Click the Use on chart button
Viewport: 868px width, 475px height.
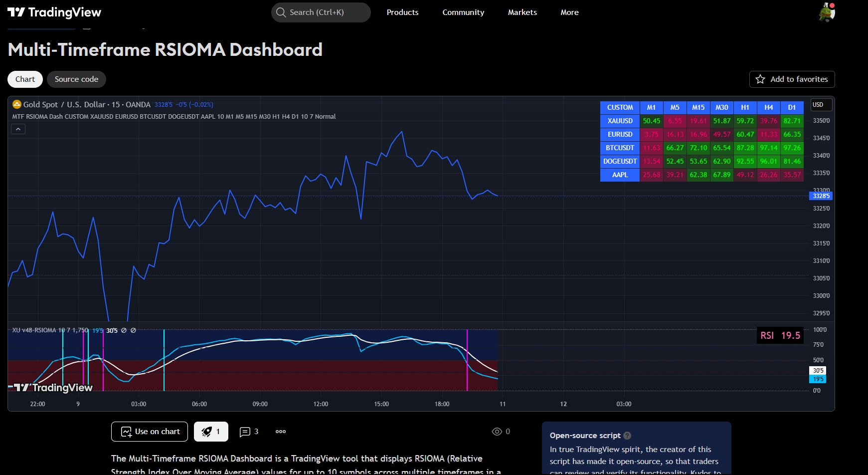coord(150,432)
